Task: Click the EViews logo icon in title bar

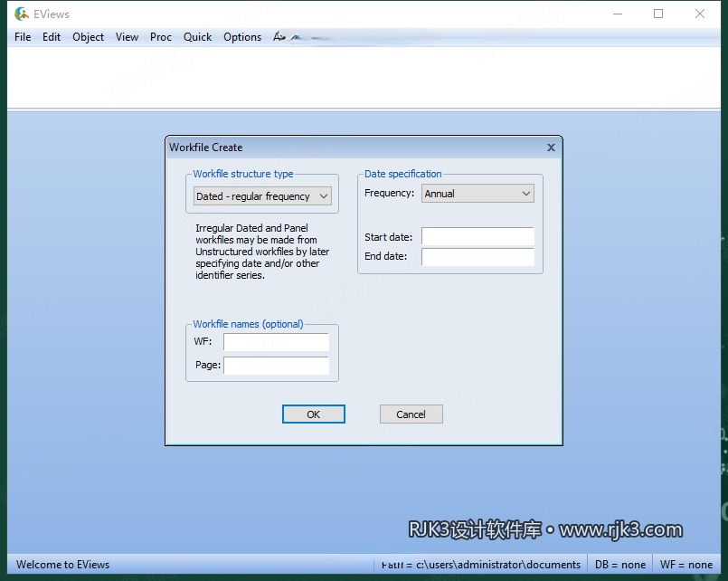Action: 22,14
